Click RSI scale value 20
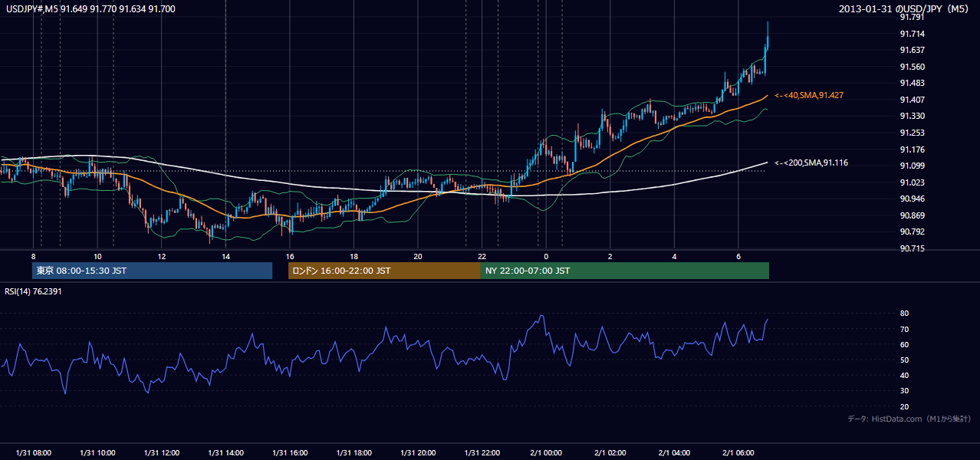The height and width of the screenshot is (460, 980). point(904,406)
